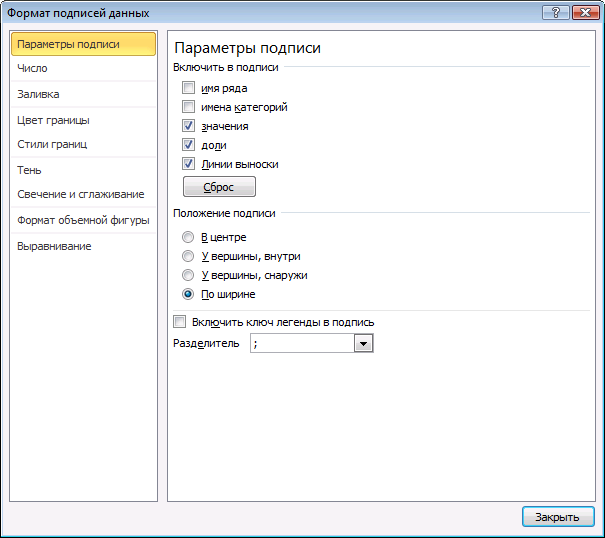
Task: Close the dialog with the red X
Action: click(585, 13)
